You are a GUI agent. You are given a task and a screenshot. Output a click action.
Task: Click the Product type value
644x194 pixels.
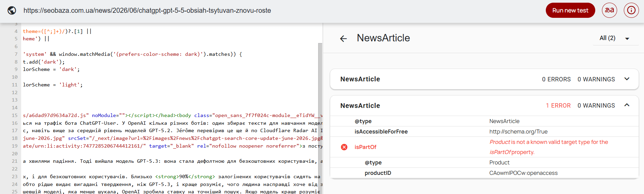point(499,162)
